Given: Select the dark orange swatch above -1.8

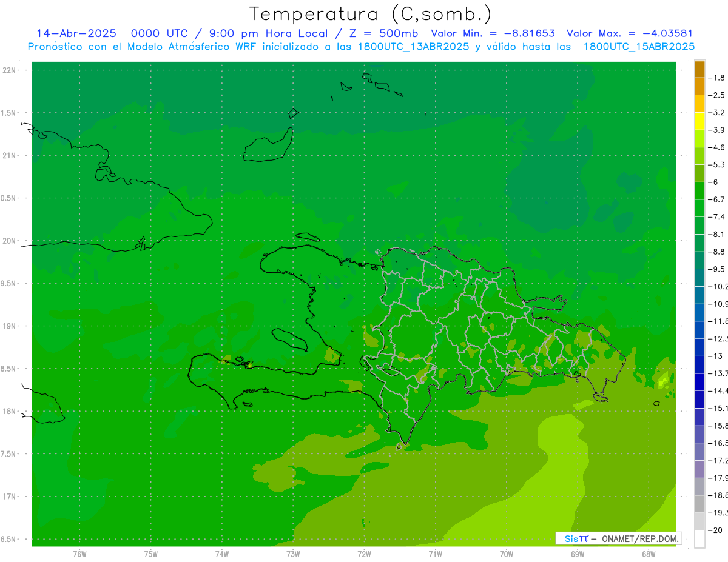Looking at the screenshot, I should pos(699,69).
